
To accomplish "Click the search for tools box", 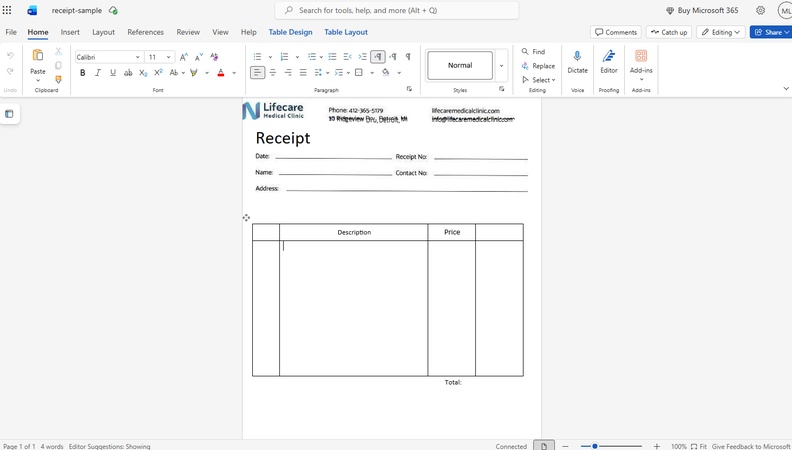I will [397, 10].
